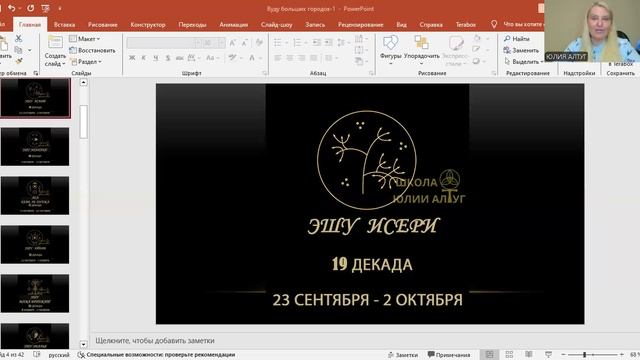Viewport: 640px width, 360px height.
Task: Click the Reading view icon in status bar
Action: pos(529,354)
